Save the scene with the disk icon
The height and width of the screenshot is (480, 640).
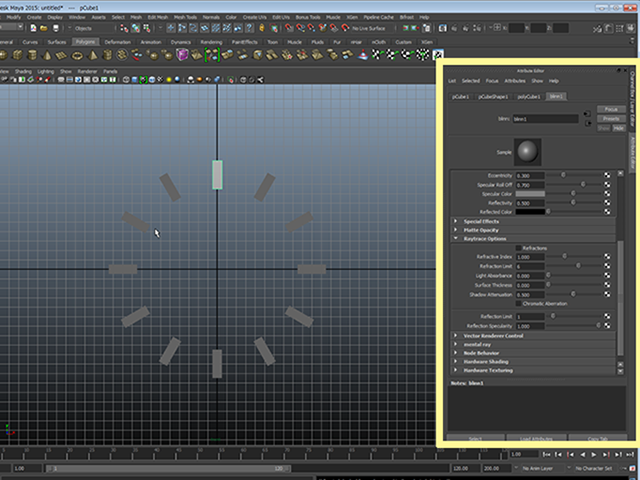pyautogui.click(x=55, y=28)
